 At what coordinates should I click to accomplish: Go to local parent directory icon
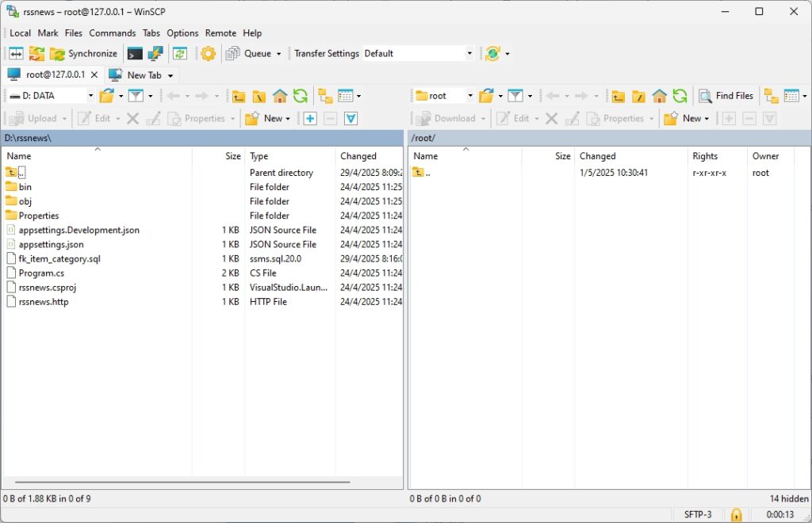[239, 96]
